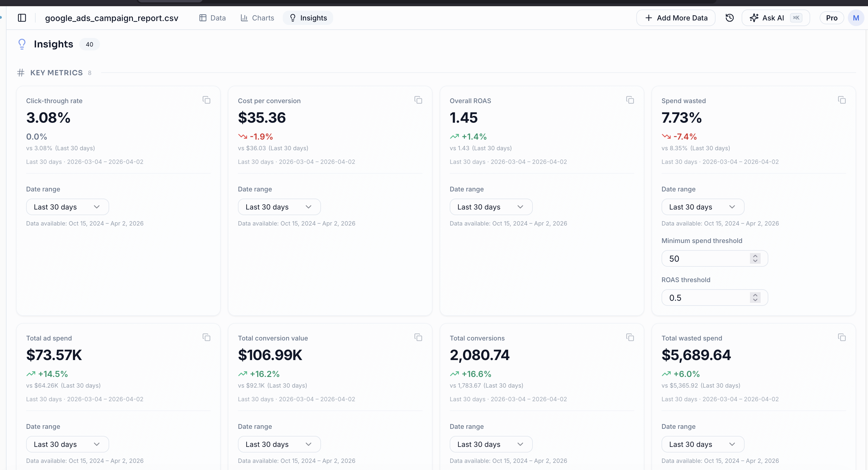The height and width of the screenshot is (470, 868).
Task: Copy the Click-through rate metric card
Action: 206,100
